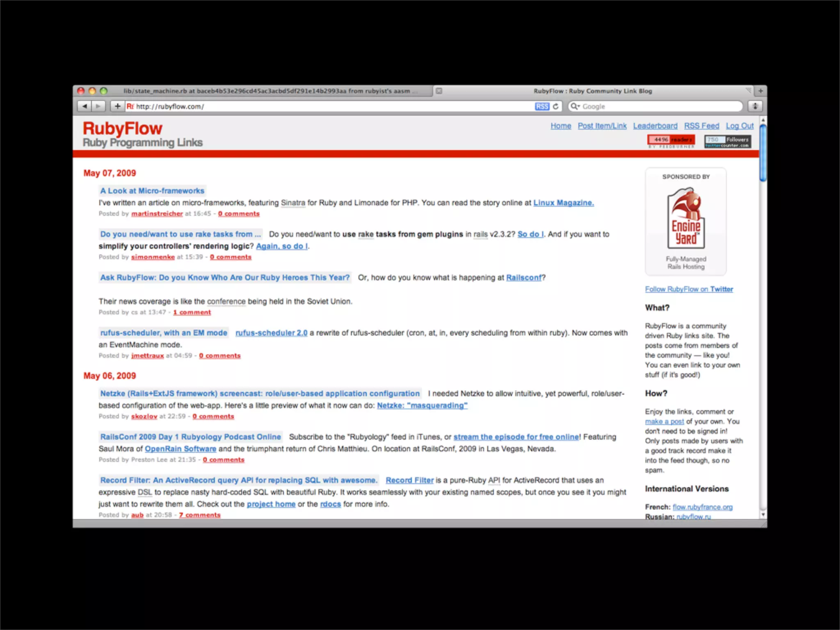Click the scrollbar down arrow
The width and height of the screenshot is (840, 630).
pyautogui.click(x=763, y=514)
